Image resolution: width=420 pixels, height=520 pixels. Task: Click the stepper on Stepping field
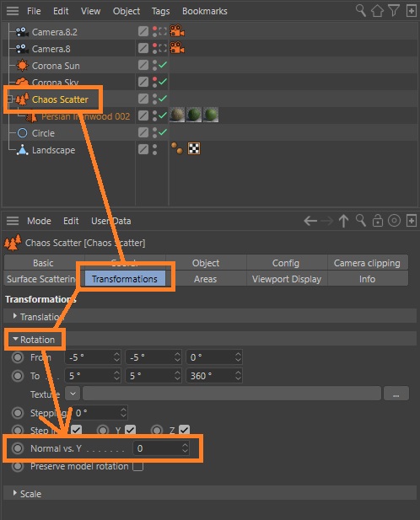click(123, 413)
